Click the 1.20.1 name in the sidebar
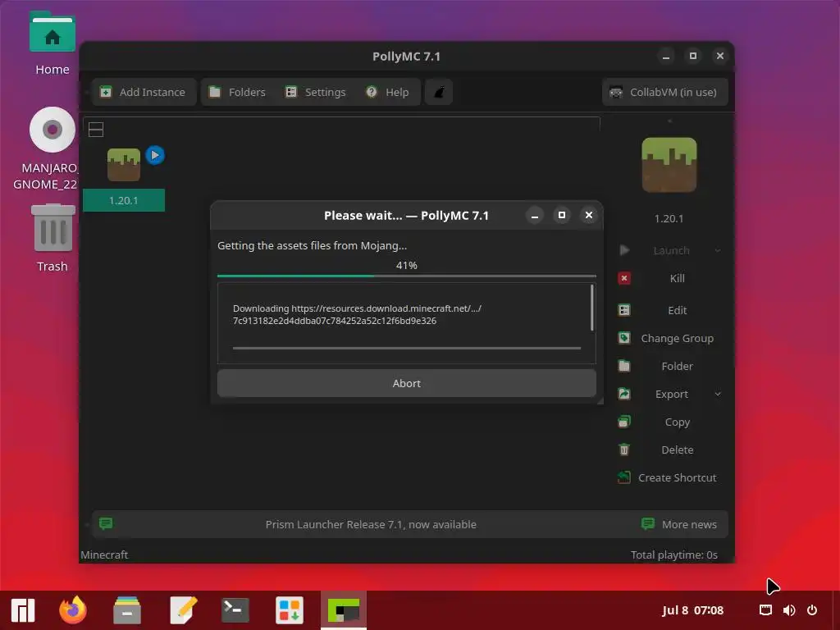 tap(669, 218)
